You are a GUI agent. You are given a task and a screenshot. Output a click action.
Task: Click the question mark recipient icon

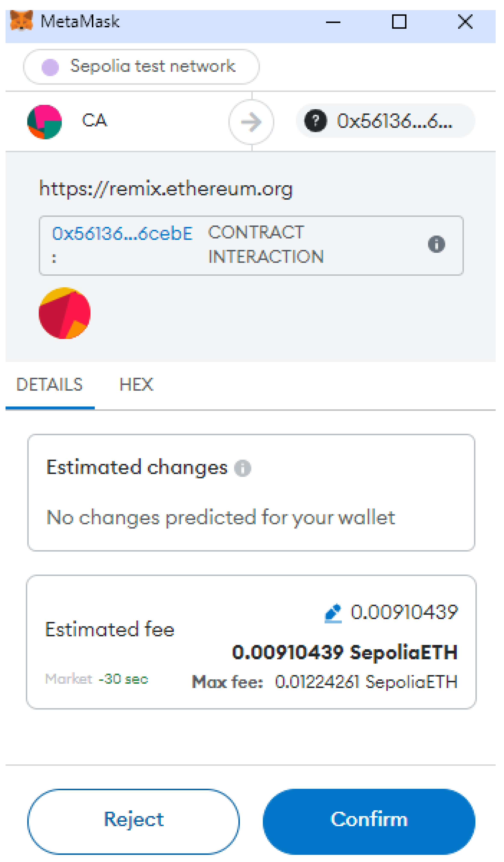pos(316,121)
